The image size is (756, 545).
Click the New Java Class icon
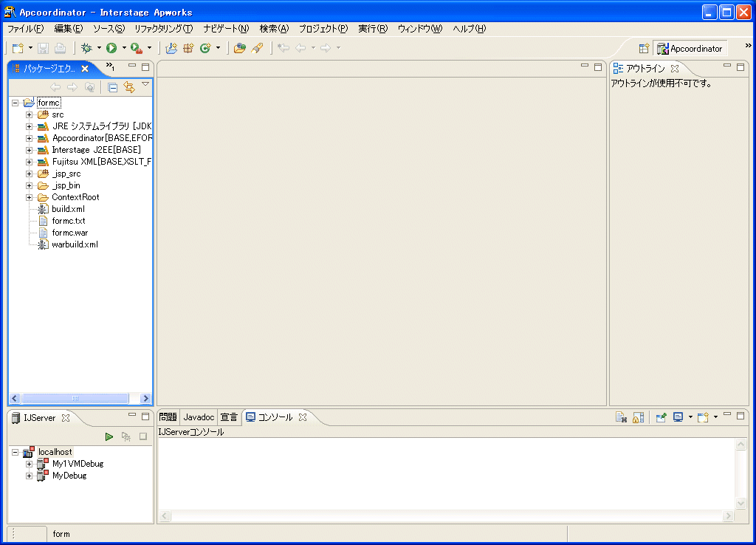[x=205, y=48]
